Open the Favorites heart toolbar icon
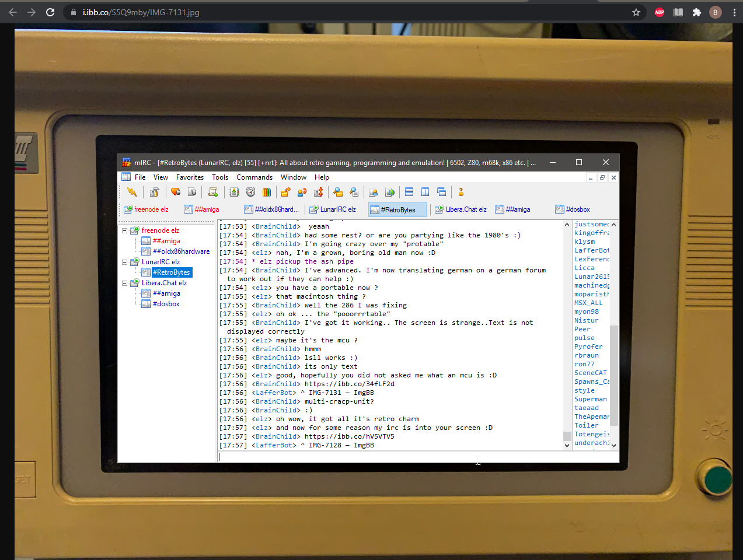743x560 pixels. tap(176, 192)
